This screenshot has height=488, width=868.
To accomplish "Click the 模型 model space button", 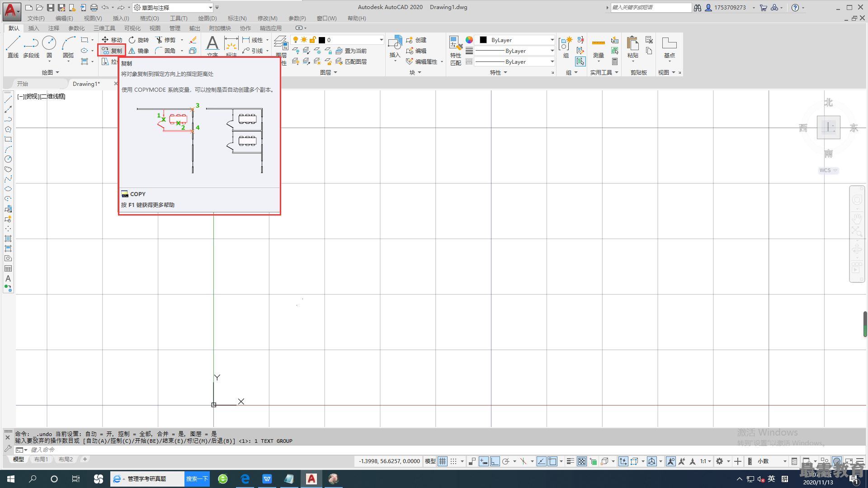I will 430,461.
